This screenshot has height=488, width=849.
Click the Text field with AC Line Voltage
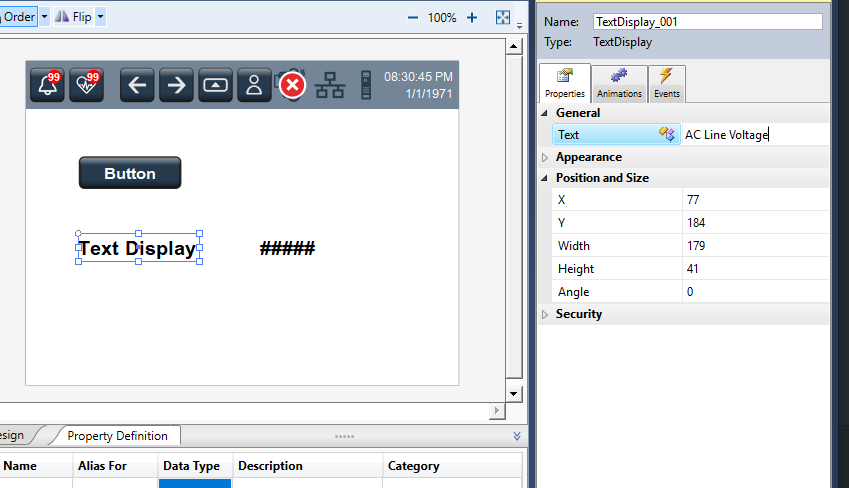click(755, 135)
